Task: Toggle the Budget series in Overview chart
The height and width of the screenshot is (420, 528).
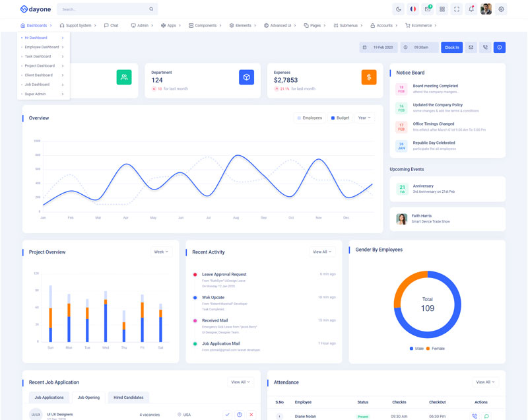Action: point(340,118)
